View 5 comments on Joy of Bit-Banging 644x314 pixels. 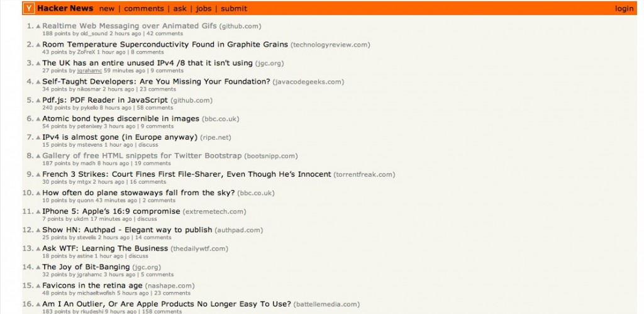pyautogui.click(x=157, y=274)
